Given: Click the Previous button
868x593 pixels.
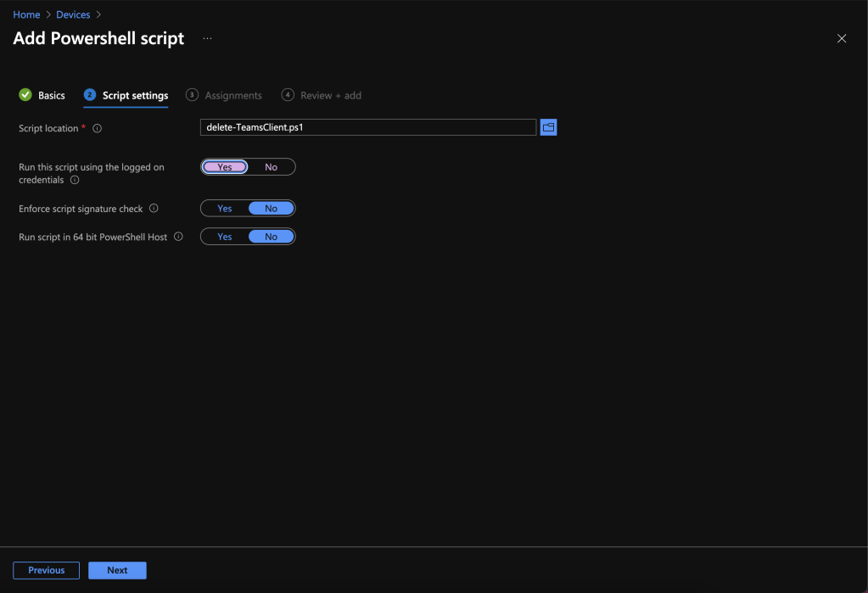Looking at the screenshot, I should point(46,571).
